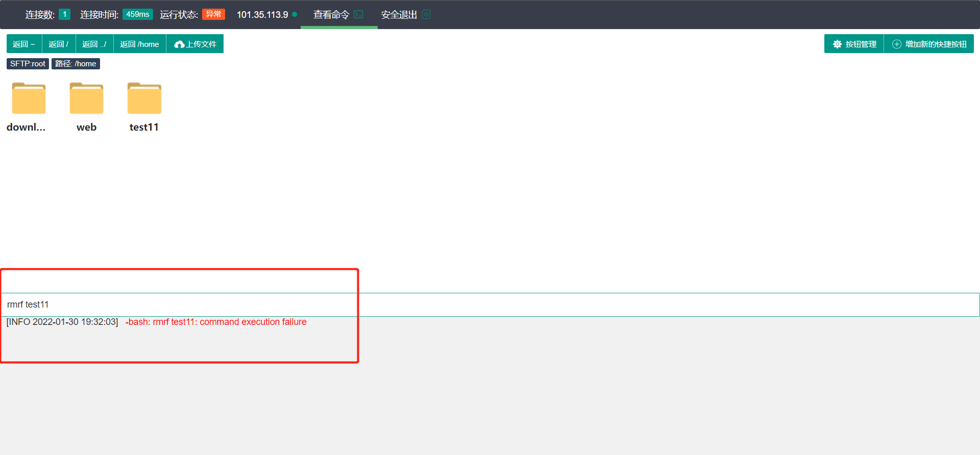This screenshot has height=455, width=980.
Task: Click the 返回 /home button
Action: [x=139, y=44]
